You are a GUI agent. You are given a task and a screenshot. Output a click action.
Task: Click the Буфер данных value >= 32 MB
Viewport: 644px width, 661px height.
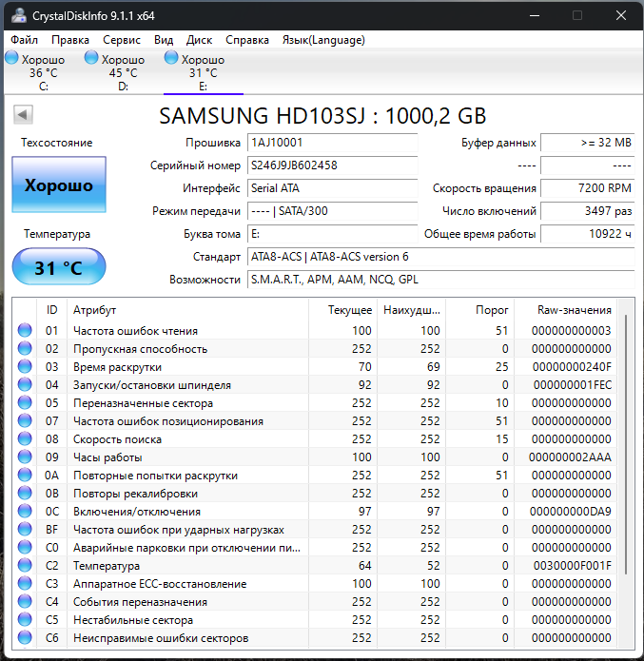click(588, 143)
